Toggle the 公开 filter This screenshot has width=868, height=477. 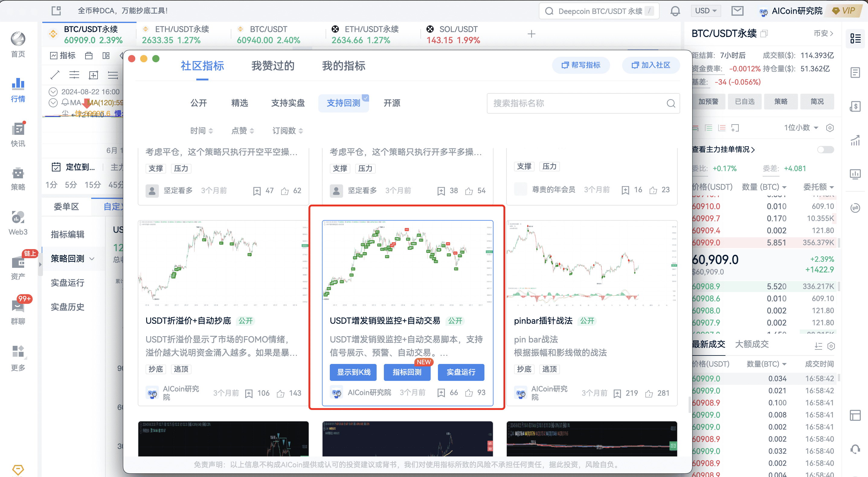pyautogui.click(x=198, y=103)
